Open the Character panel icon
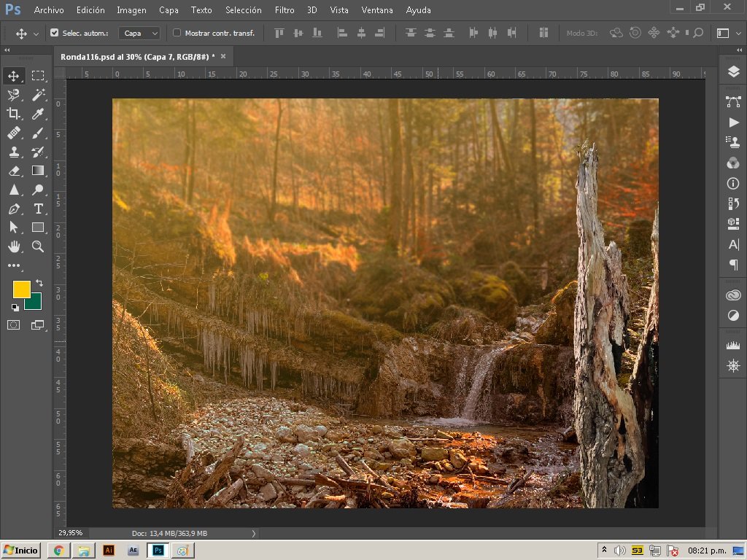 pyautogui.click(x=733, y=244)
